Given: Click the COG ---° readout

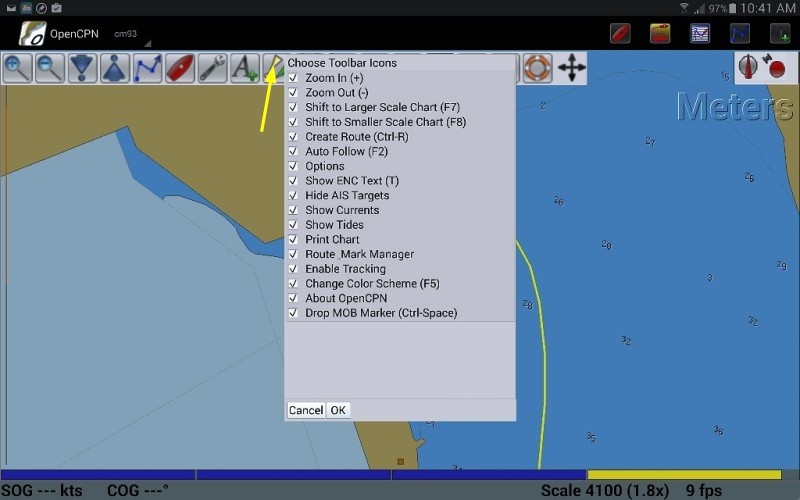Looking at the screenshot, I should [x=138, y=491].
